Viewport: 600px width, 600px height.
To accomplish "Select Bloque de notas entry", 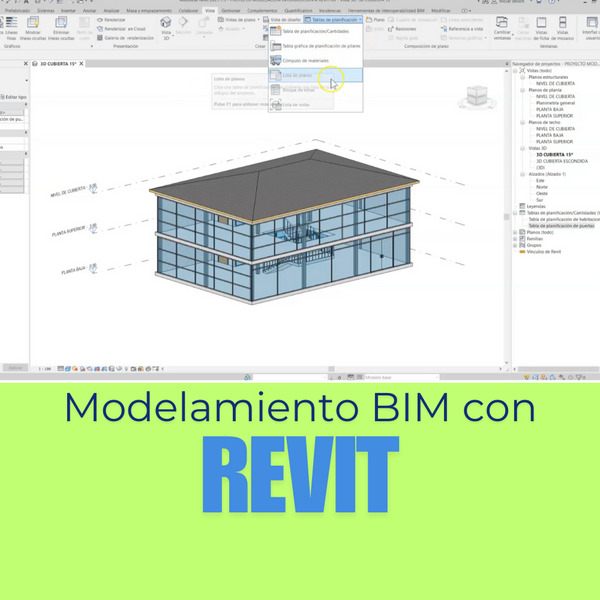I will [x=315, y=90].
